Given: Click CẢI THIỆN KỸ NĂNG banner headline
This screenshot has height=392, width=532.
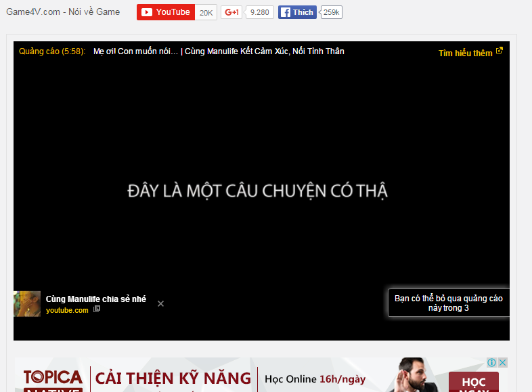Looking at the screenshot, I should [173, 378].
